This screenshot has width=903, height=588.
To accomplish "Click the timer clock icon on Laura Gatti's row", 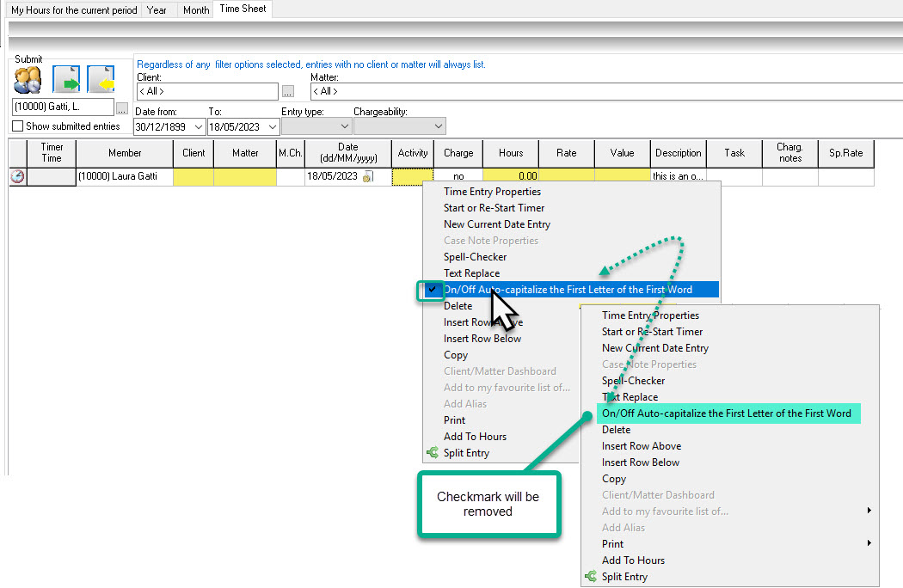I will [17, 176].
